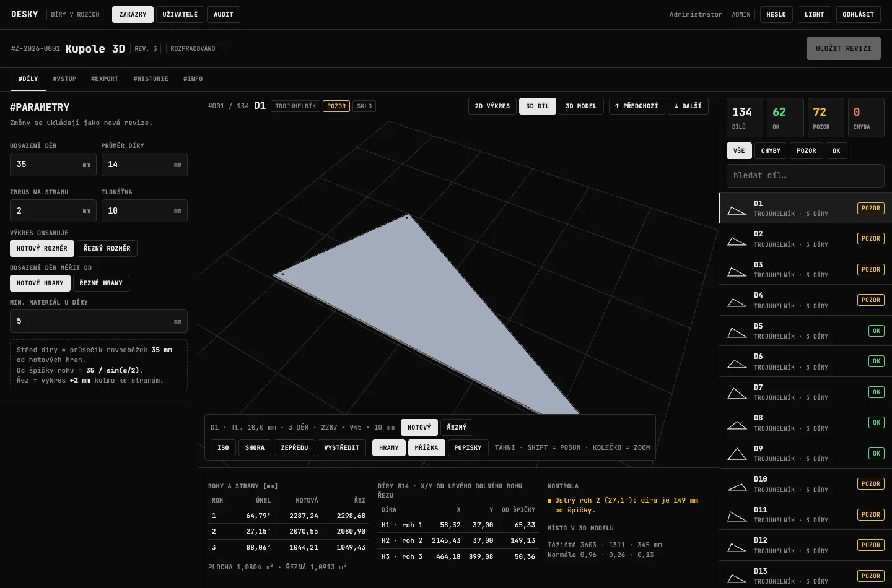The image size is (892, 588).
Task: Go to the next part with Další
Action: 688,106
